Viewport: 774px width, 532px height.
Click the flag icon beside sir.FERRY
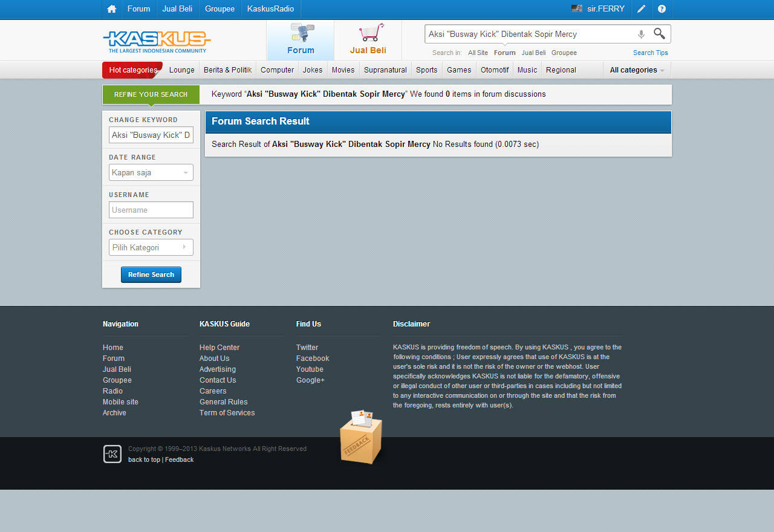click(577, 9)
